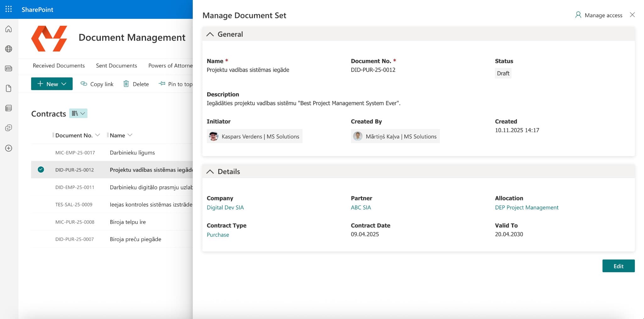Open the links icon in the left rail
The width and height of the screenshot is (644, 319).
9,128
